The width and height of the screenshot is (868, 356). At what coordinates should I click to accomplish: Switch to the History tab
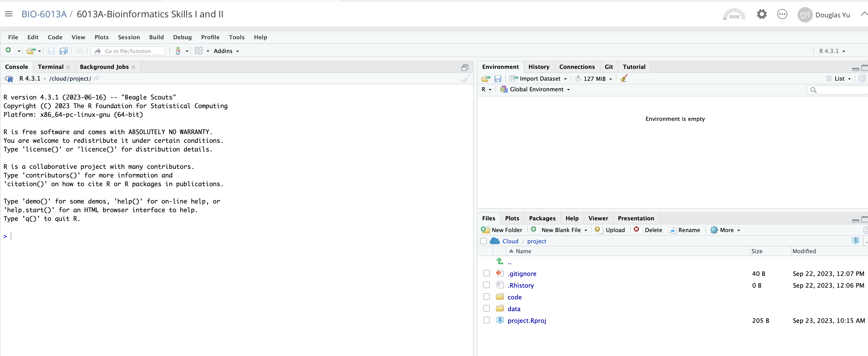tap(539, 67)
